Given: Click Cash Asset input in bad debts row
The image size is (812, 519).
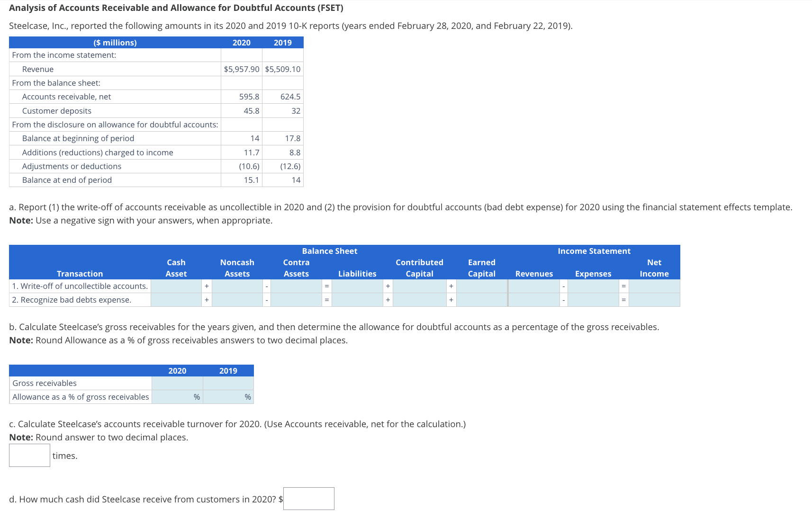Looking at the screenshot, I should (176, 300).
